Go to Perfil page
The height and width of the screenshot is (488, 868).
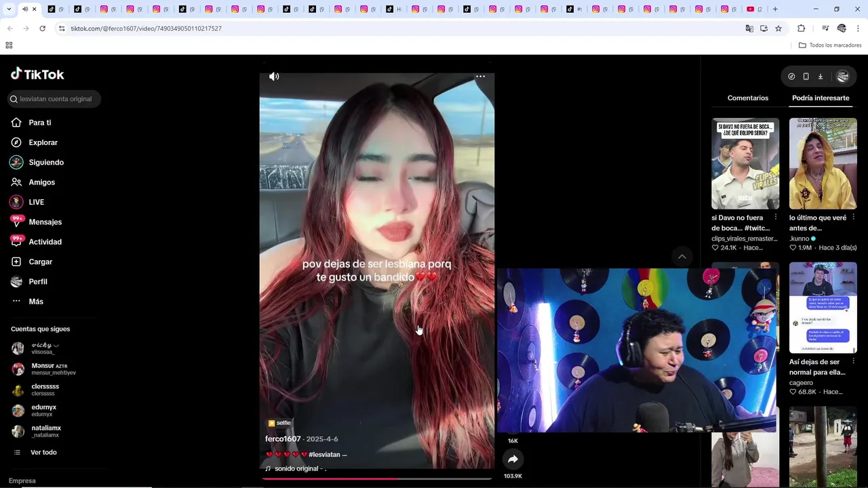click(29, 281)
